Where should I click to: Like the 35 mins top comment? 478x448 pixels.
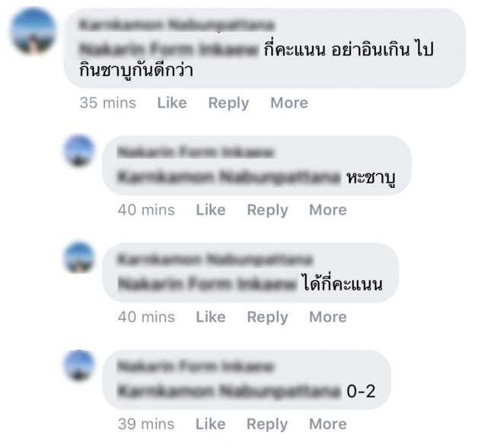[172, 103]
